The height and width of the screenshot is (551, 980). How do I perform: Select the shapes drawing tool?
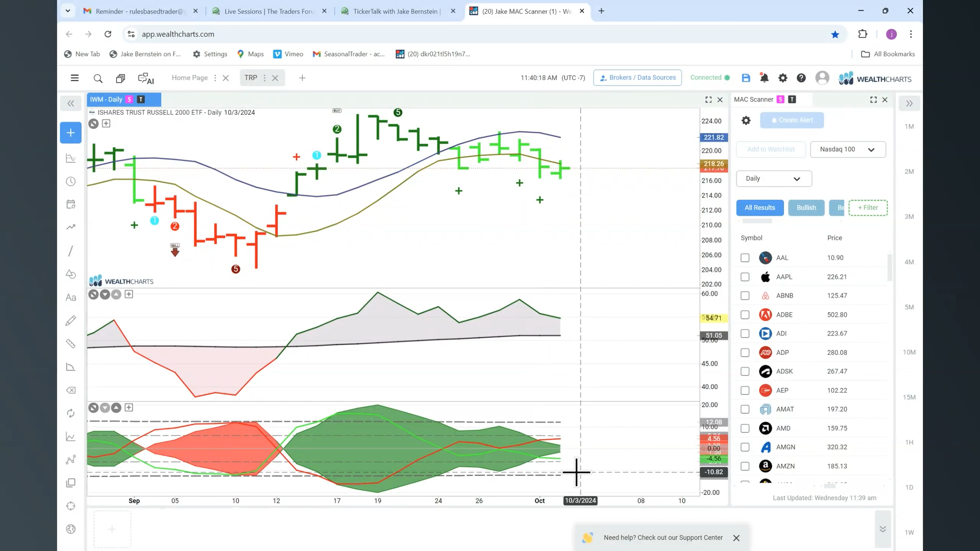70,274
